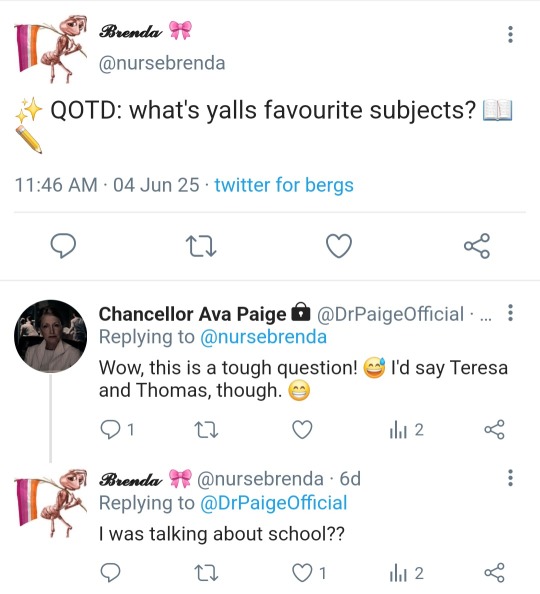Viewport: 540px width, 594px height.
Task: Open more options for main tweet
Action: click(510, 34)
